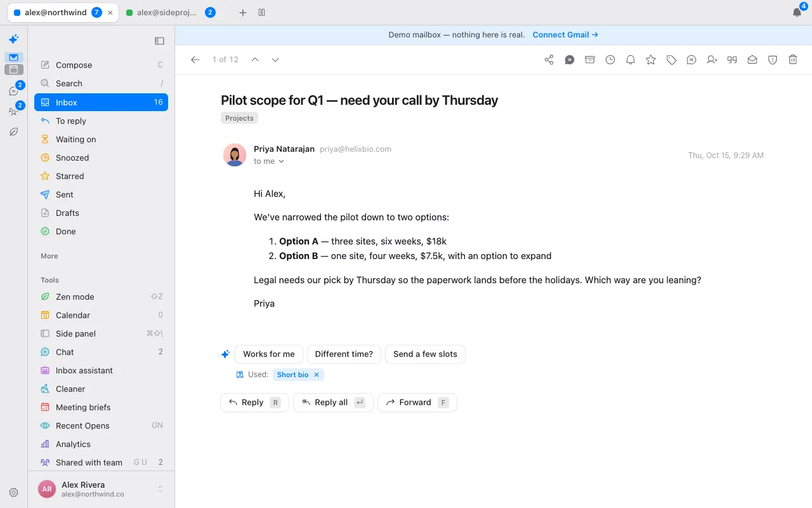
Task: Click the leaf icon in the left rail
Action: click(14, 132)
